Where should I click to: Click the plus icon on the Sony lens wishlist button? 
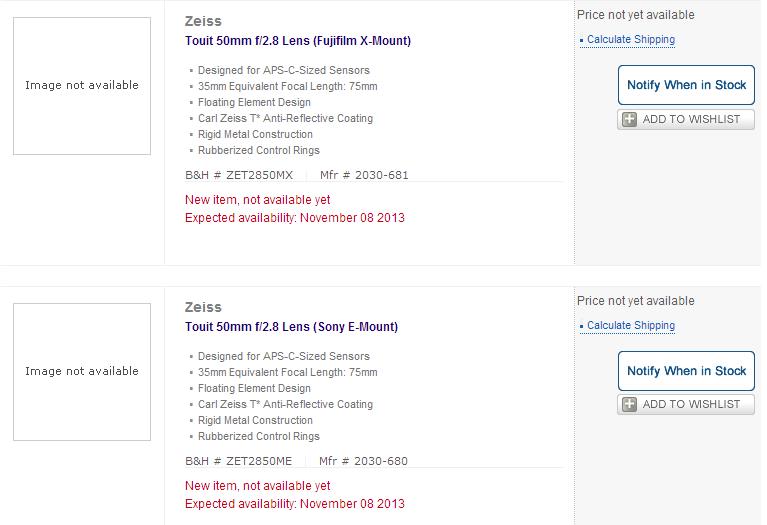[x=630, y=405]
